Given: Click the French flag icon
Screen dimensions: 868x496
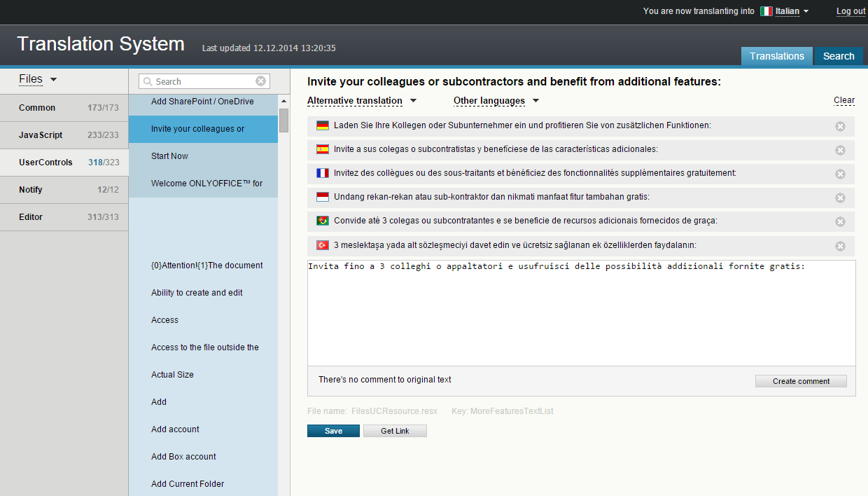Looking at the screenshot, I should (x=323, y=173).
